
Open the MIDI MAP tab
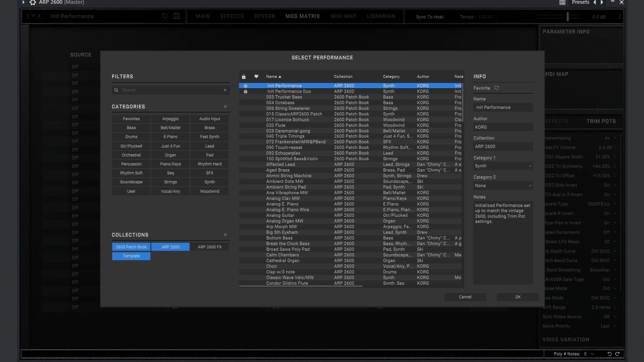point(343,16)
